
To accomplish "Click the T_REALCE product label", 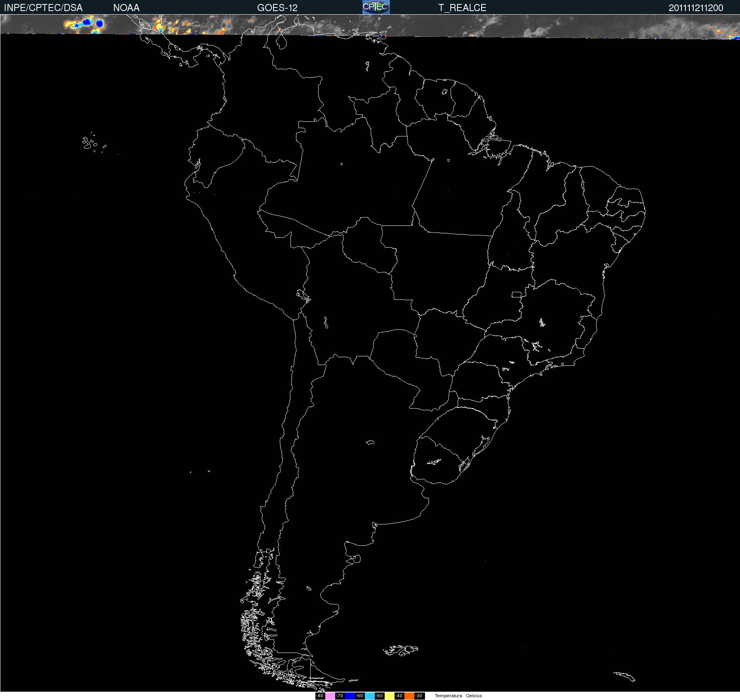I will pos(462,8).
